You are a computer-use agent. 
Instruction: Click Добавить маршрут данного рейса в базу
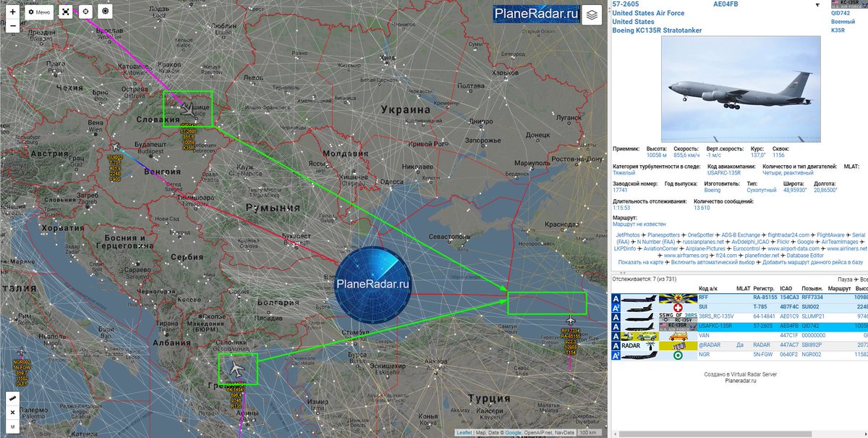pyautogui.click(x=814, y=262)
